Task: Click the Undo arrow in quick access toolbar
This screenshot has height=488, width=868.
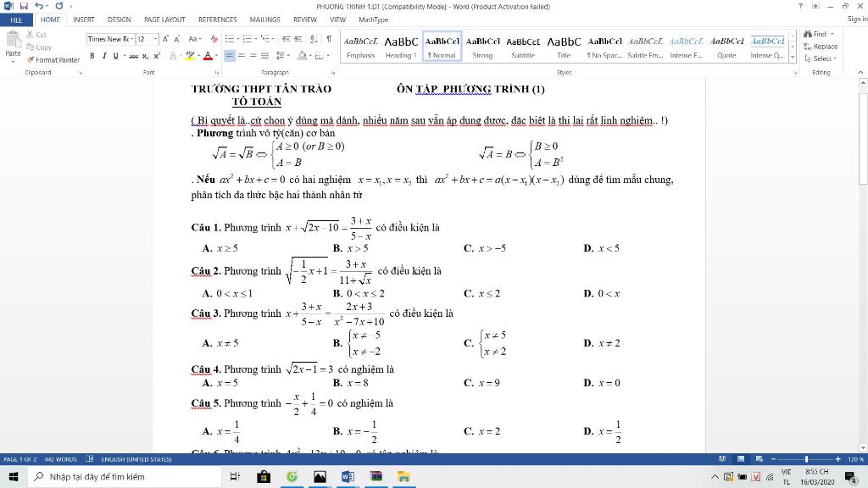Action: pyautogui.click(x=38, y=6)
